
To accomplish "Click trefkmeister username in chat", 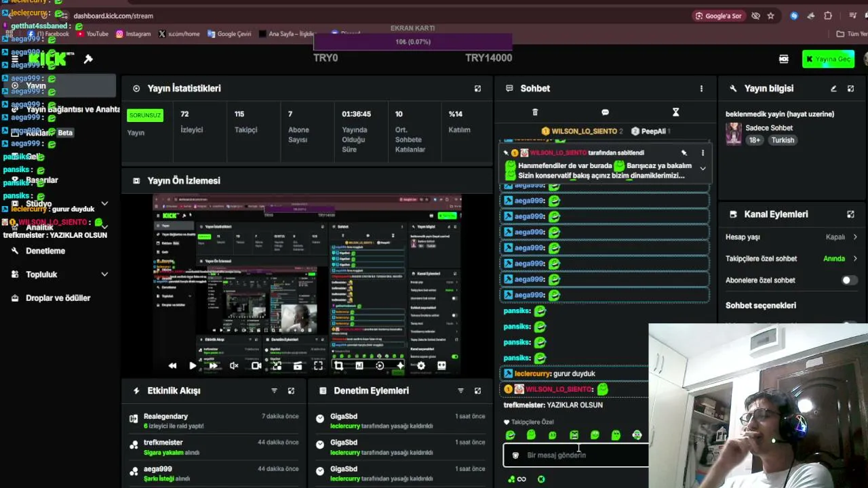I will 524,405.
